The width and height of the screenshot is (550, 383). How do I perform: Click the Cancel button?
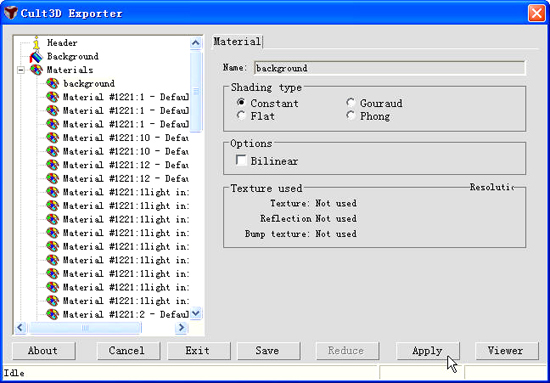tap(128, 351)
